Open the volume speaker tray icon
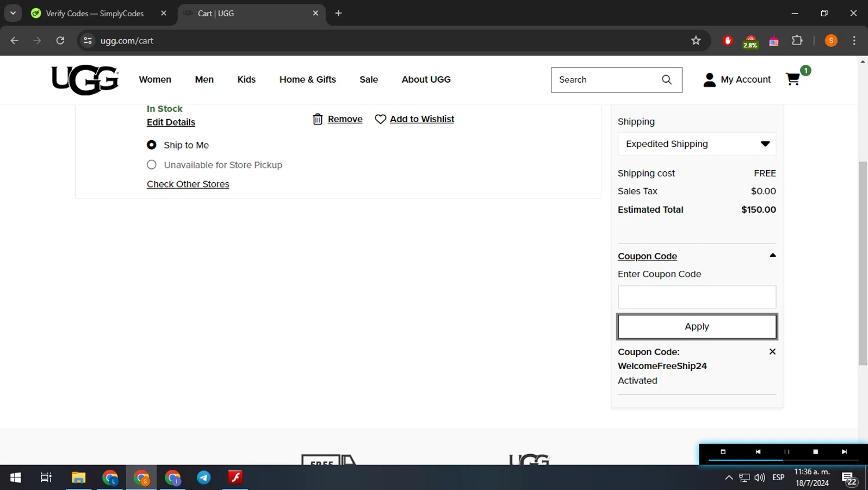 tap(760, 478)
